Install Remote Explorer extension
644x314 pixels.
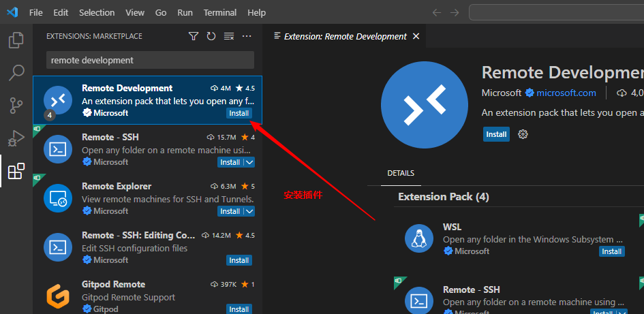230,211
